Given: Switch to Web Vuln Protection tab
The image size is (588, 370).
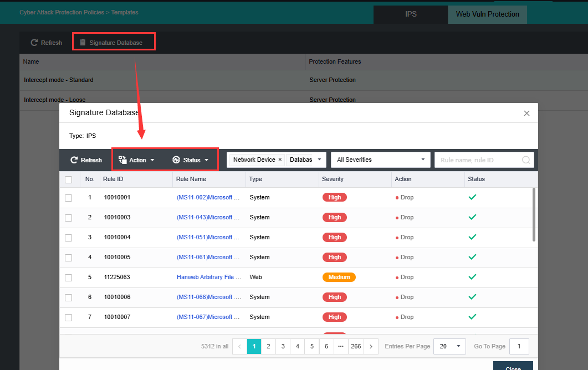Looking at the screenshot, I should [x=487, y=14].
